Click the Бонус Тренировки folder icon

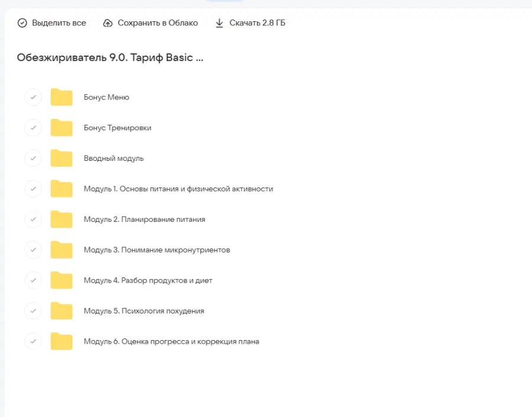61,128
